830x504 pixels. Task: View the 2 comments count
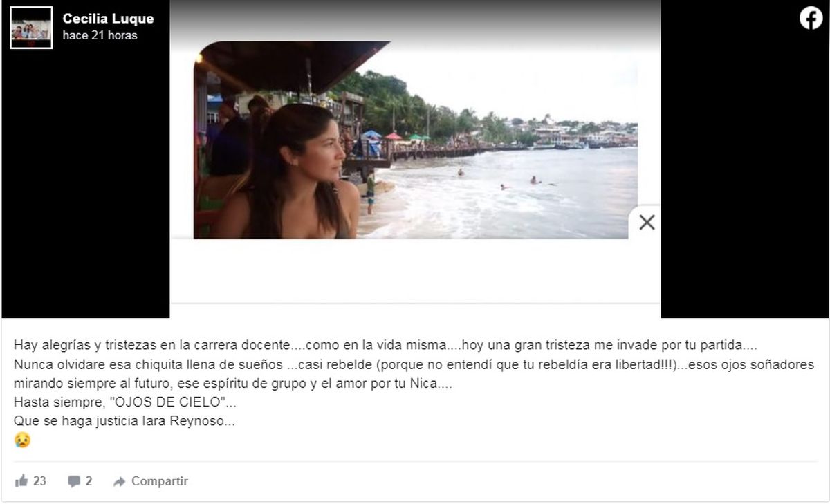[89, 481]
